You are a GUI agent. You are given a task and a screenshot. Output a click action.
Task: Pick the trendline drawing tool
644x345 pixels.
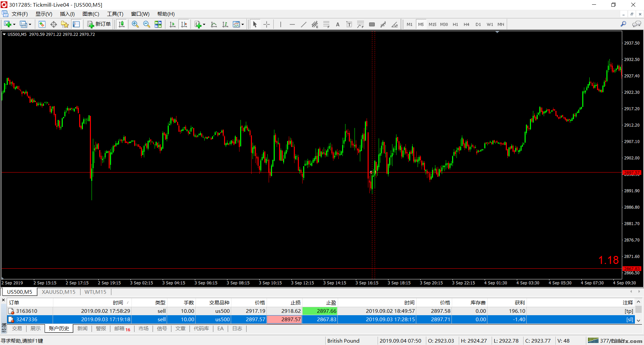304,24
